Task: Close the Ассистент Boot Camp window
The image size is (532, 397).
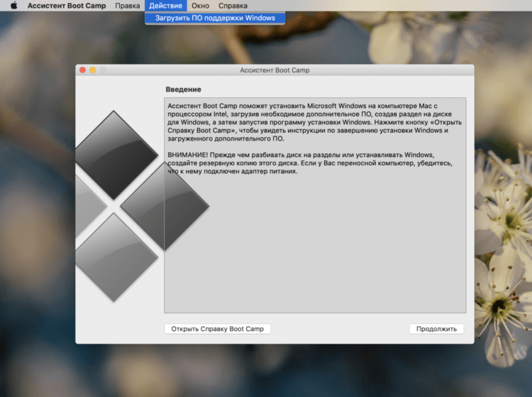Action: pyautogui.click(x=82, y=70)
